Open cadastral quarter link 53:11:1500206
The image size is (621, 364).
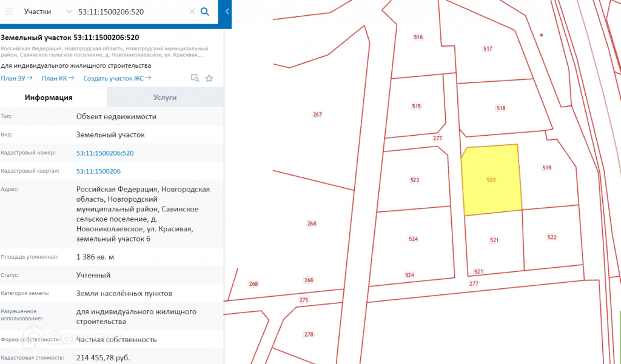98,171
